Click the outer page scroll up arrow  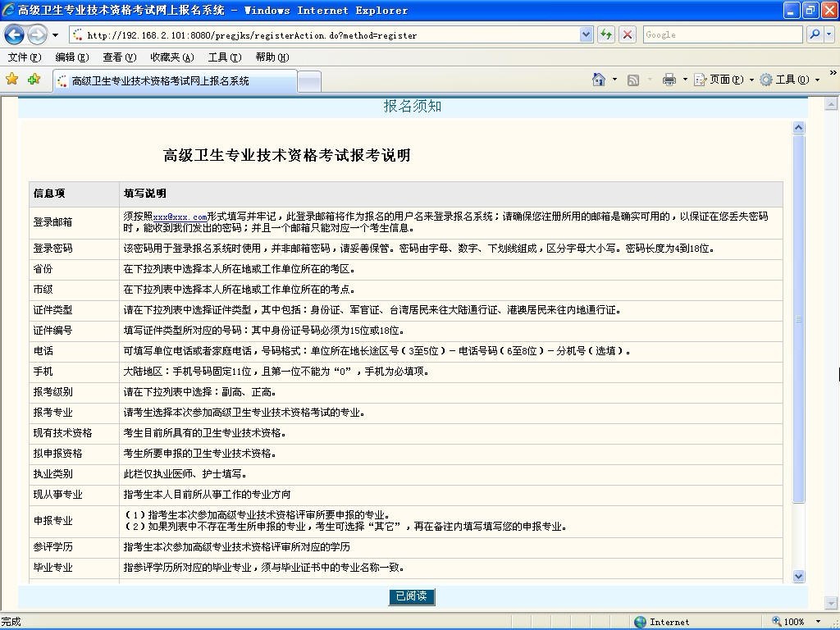pos(831,104)
